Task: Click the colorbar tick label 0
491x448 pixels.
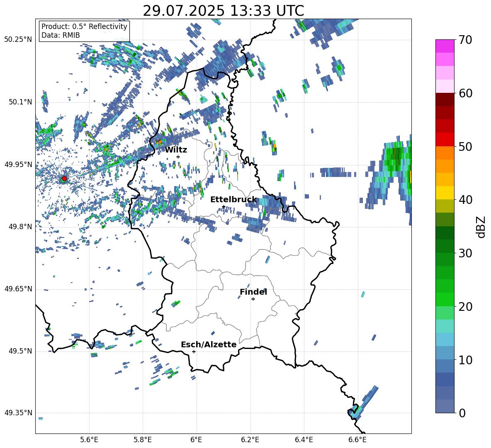Action: [462, 413]
